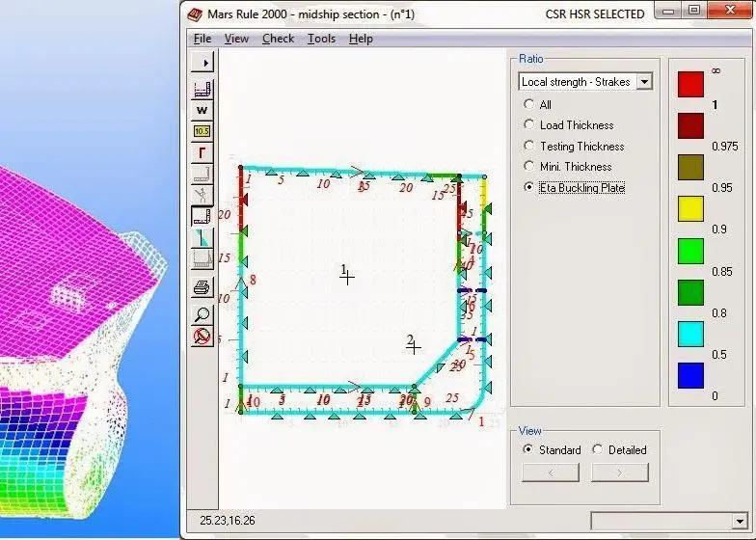The image size is (756, 540).
Task: Open the Tools menu
Action: [322, 39]
